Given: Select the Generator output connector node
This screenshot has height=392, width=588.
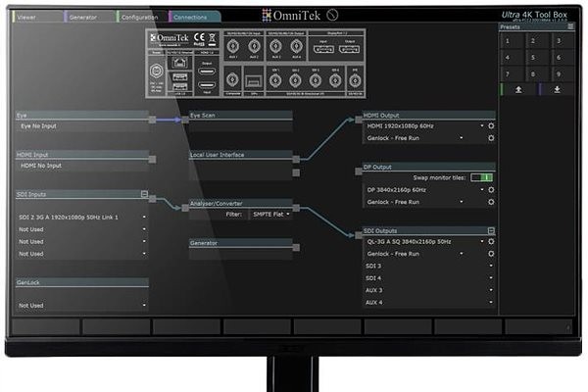Looking at the screenshot, I should coord(296,248).
